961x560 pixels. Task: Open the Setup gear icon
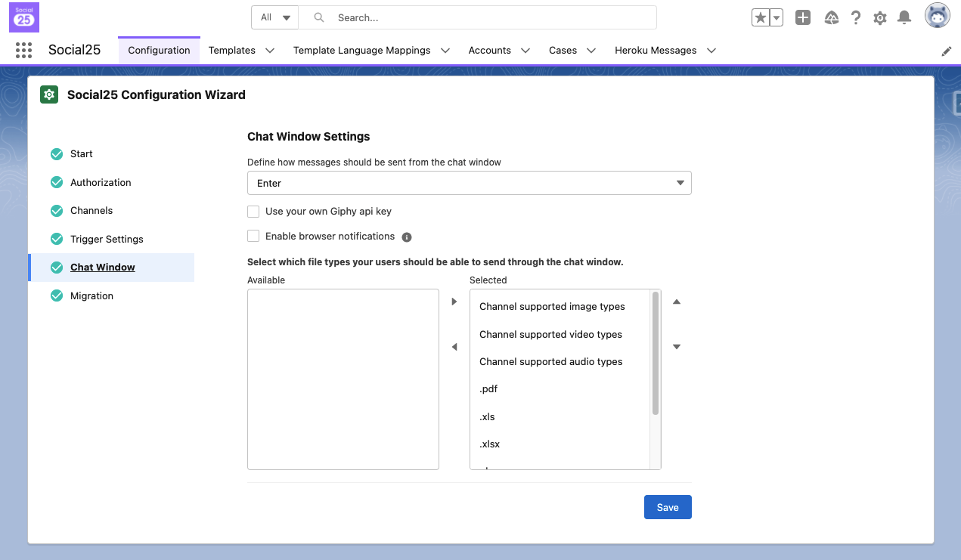[x=879, y=17]
